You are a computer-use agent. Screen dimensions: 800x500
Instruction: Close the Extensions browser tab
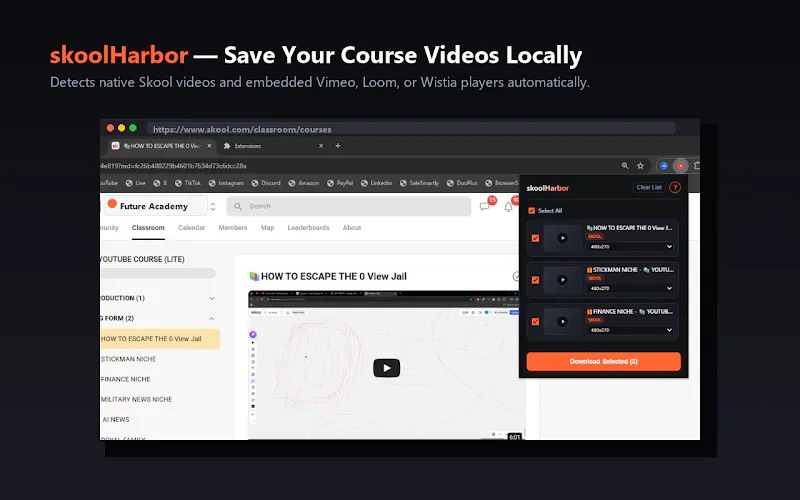point(321,146)
